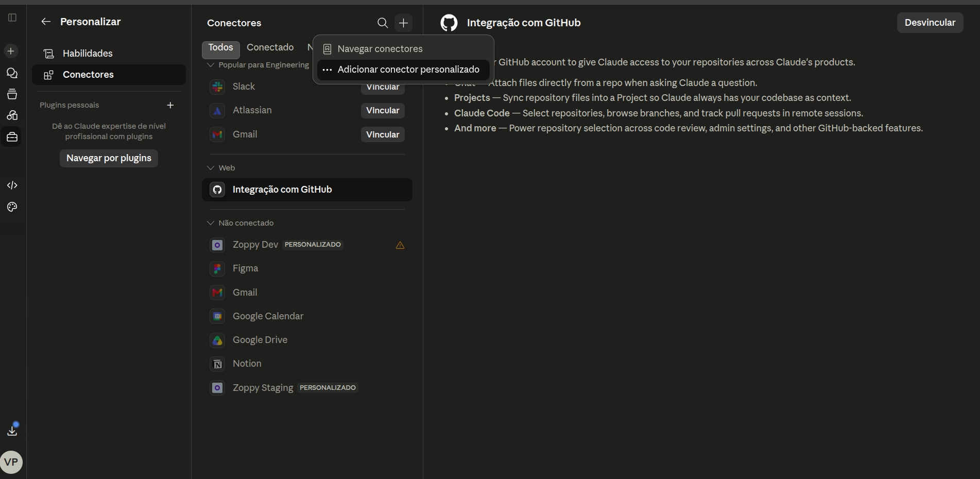
Task: Click the Slack logo icon
Action: tap(217, 87)
